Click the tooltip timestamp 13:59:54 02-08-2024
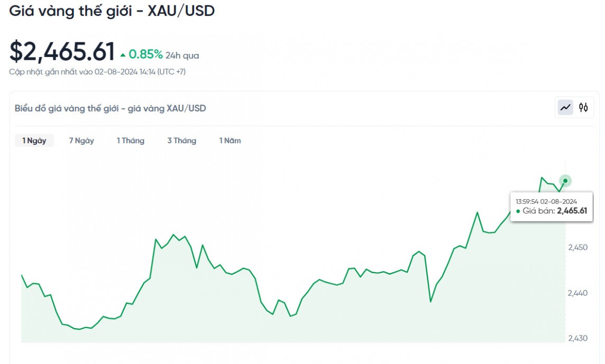Image resolution: width=605 pixels, height=364 pixels. pyautogui.click(x=546, y=201)
